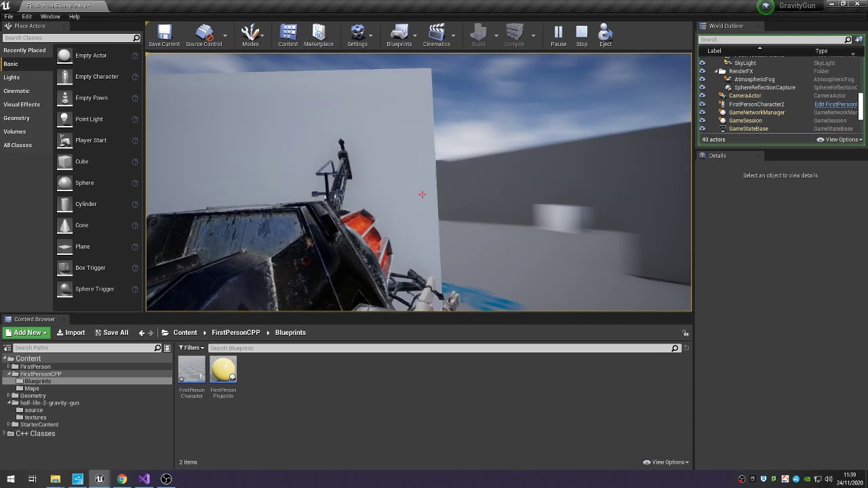The image size is (868, 488).
Task: Toggle visibility of CameraActor
Action: [x=702, y=96]
